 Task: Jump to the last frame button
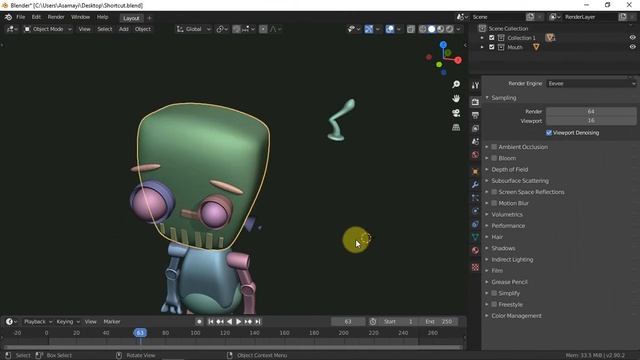(258, 322)
